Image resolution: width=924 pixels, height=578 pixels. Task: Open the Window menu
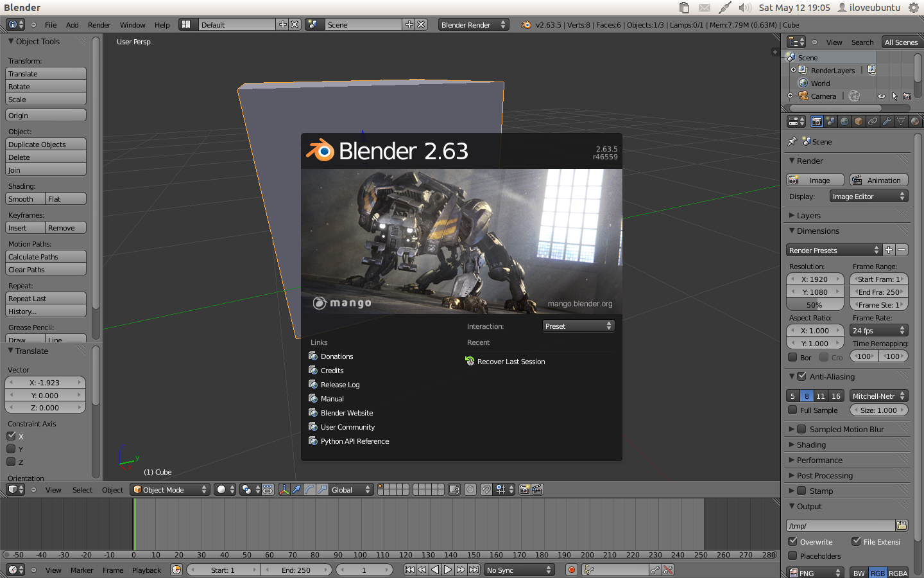(x=133, y=25)
